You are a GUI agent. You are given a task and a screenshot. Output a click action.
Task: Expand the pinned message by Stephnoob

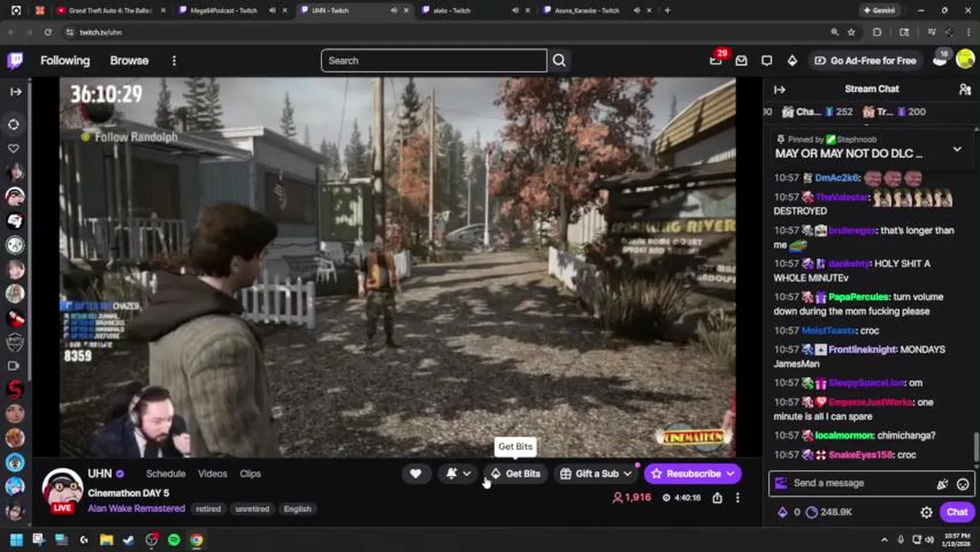(957, 149)
